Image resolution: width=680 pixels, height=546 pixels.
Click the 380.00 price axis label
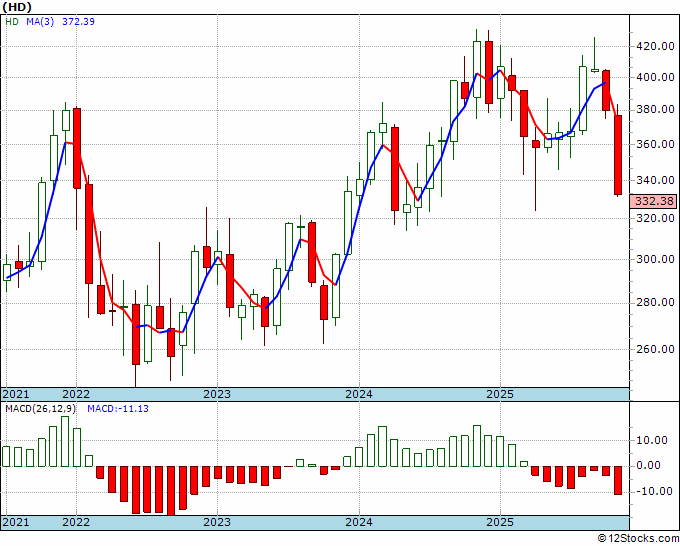[657, 110]
